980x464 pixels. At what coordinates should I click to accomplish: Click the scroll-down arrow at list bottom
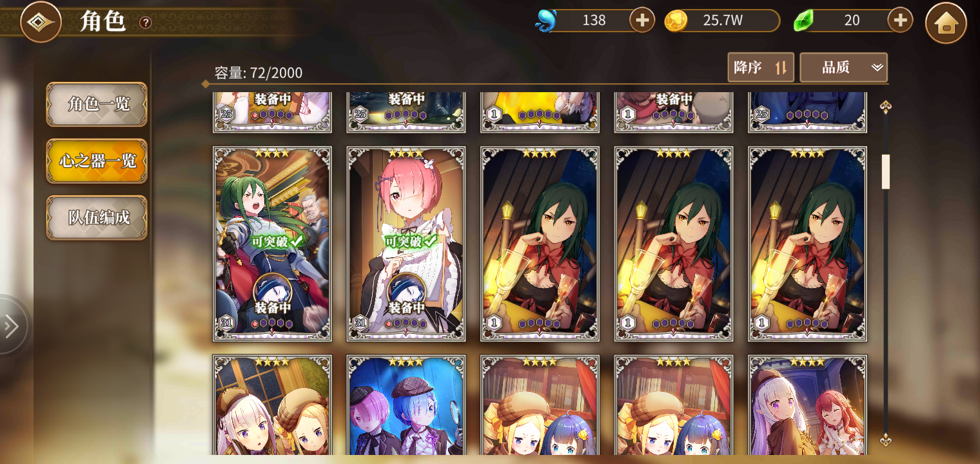886,441
